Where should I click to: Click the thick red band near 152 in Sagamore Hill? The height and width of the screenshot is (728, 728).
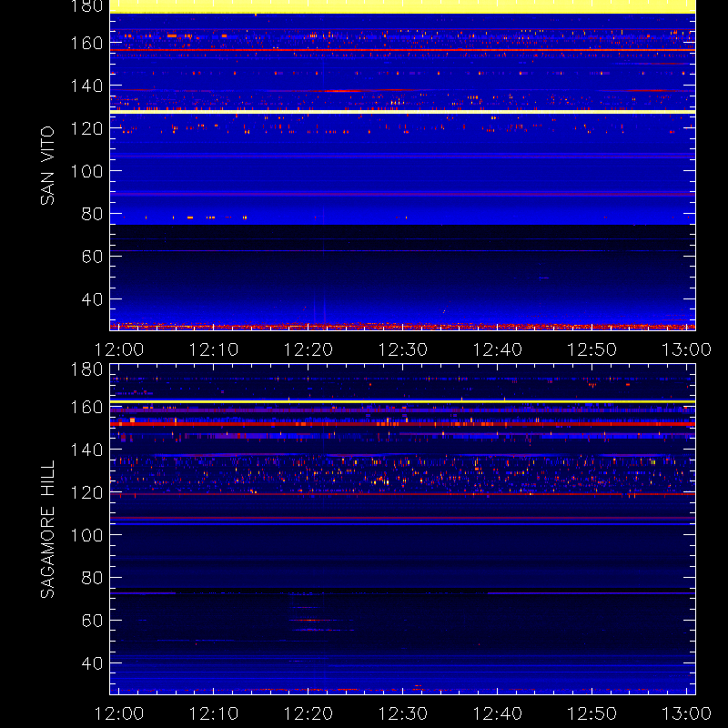402,424
